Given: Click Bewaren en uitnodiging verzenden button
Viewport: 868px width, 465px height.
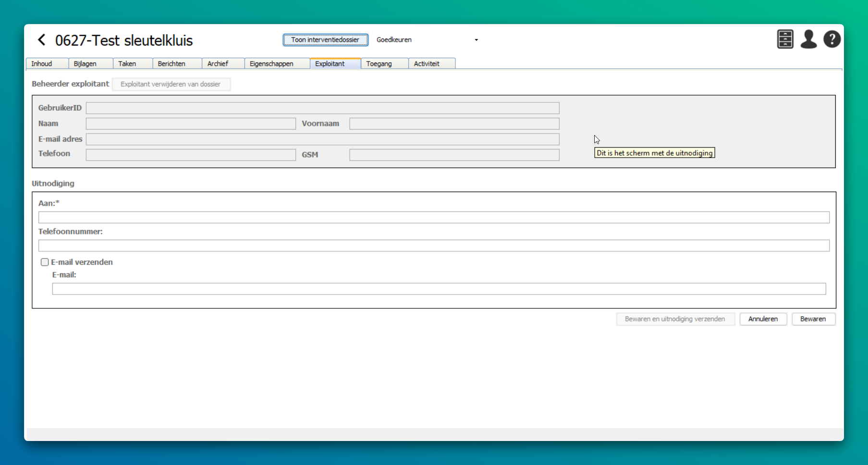Looking at the screenshot, I should pos(675,319).
